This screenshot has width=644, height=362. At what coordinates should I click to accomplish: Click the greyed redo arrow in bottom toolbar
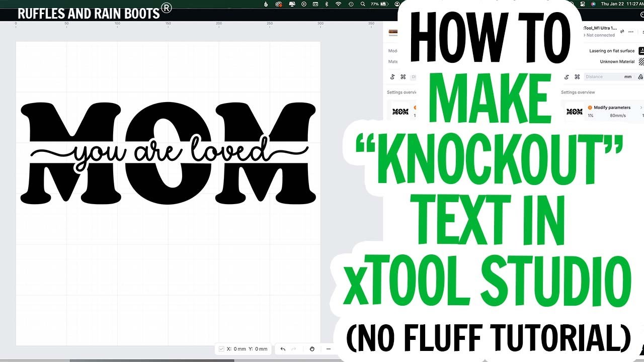[x=294, y=349]
